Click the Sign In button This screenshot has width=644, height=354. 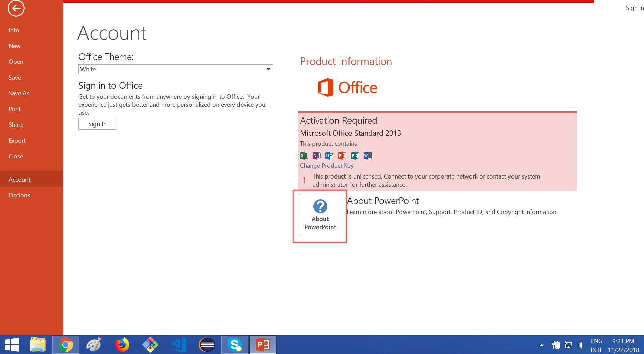click(x=97, y=124)
